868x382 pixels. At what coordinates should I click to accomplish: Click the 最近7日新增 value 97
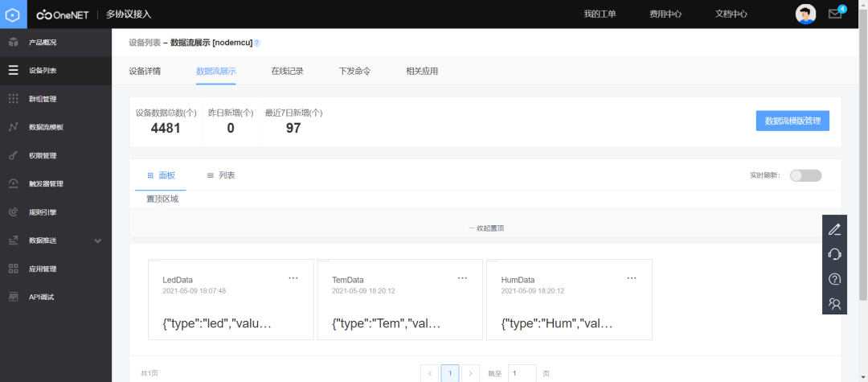click(x=293, y=129)
